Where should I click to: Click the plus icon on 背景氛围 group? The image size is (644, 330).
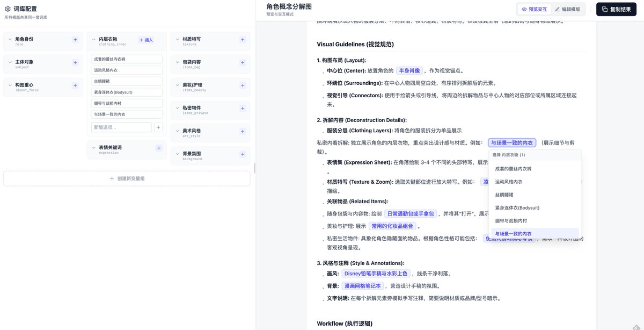tap(243, 154)
